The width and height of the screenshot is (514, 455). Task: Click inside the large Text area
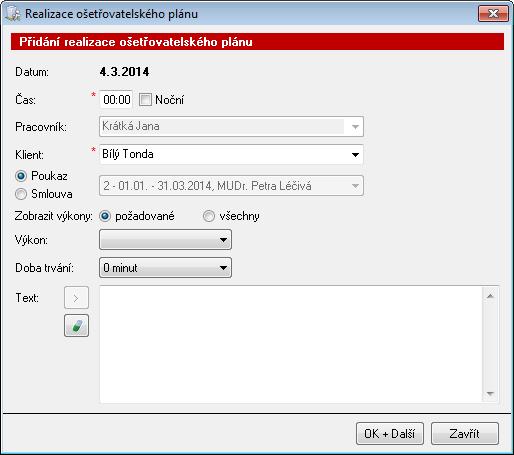click(x=291, y=344)
